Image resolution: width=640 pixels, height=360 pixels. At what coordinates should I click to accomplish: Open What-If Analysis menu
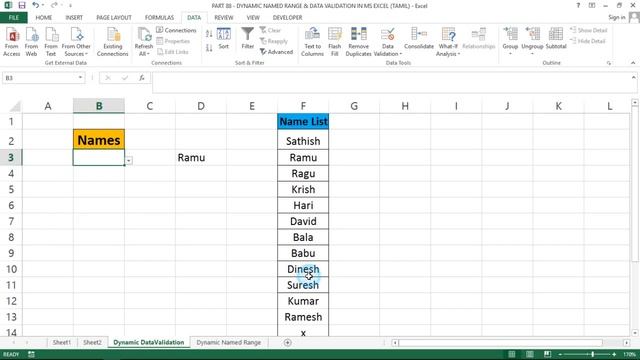[x=448, y=42]
